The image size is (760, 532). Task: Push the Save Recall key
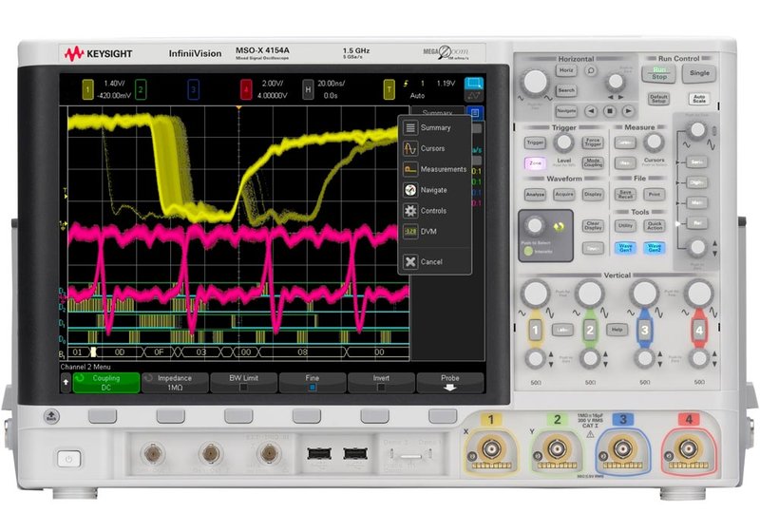(625, 195)
